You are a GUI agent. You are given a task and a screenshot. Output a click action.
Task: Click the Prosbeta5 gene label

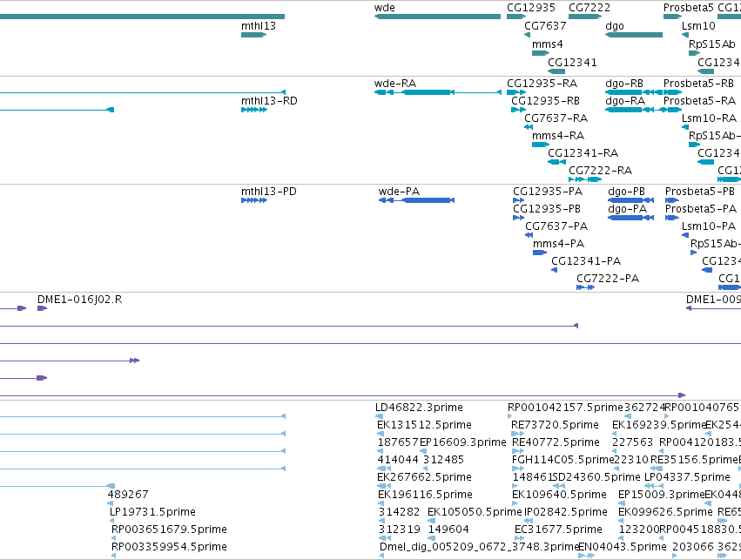coord(688,8)
